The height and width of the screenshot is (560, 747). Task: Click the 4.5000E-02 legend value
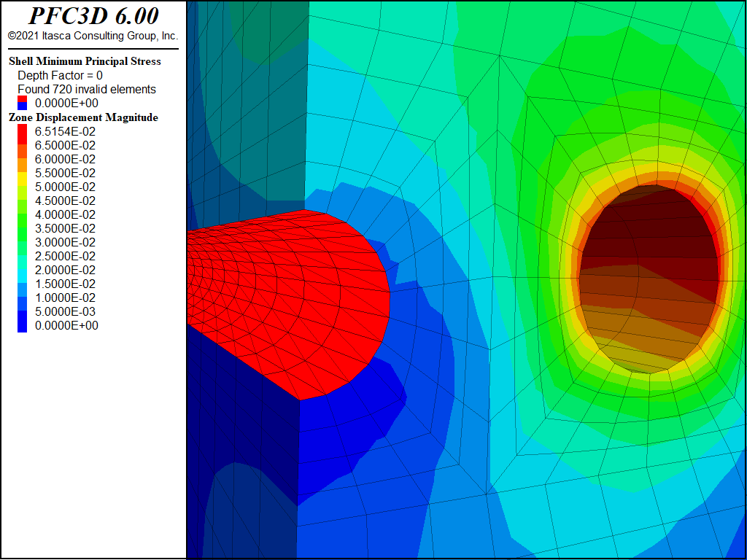(x=65, y=201)
